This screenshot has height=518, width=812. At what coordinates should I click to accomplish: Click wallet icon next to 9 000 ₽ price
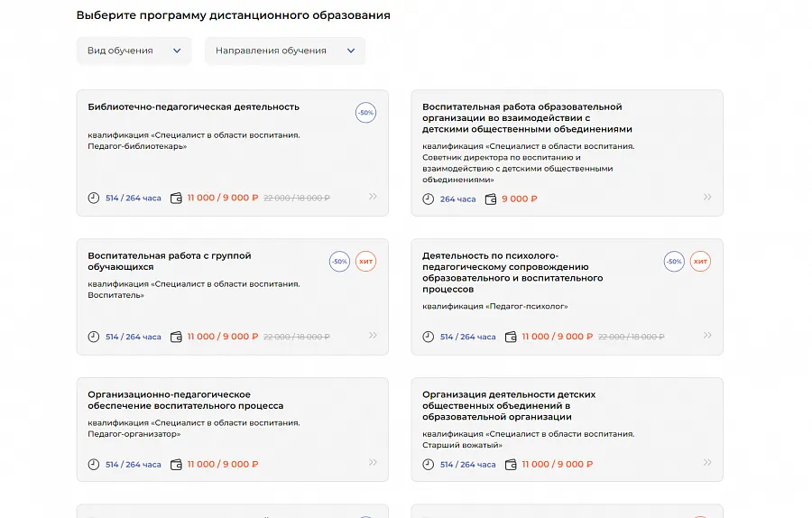click(x=491, y=199)
